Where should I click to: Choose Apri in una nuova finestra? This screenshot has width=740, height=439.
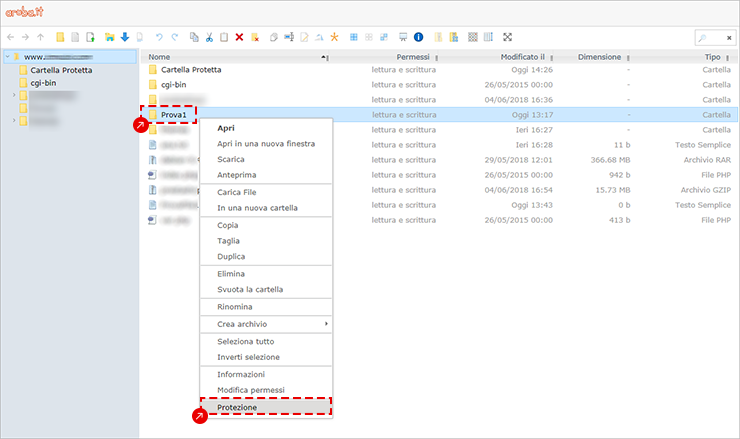pos(266,144)
